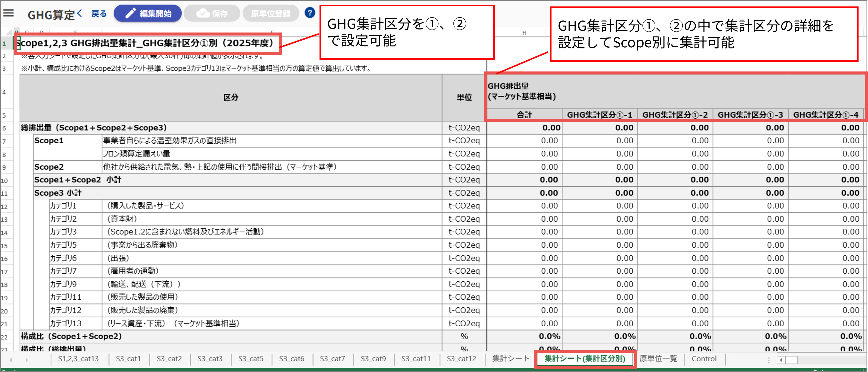Click the 保存 save button
Image resolution: width=868 pixels, height=372 pixels.
pos(212,14)
